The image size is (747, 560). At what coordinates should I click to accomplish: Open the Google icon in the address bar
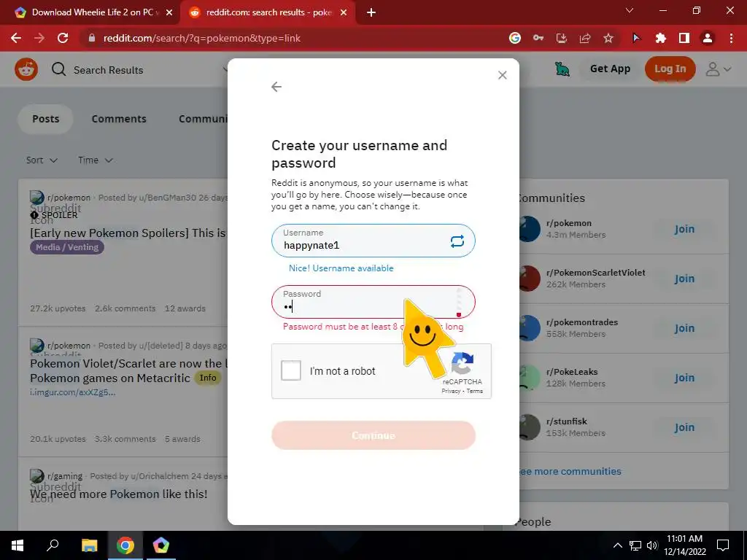(515, 38)
